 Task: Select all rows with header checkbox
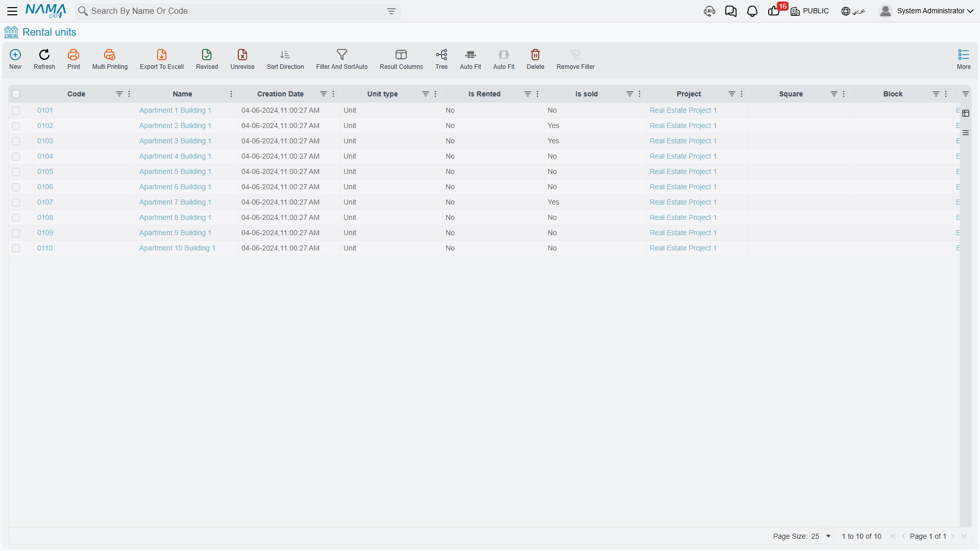coord(16,94)
